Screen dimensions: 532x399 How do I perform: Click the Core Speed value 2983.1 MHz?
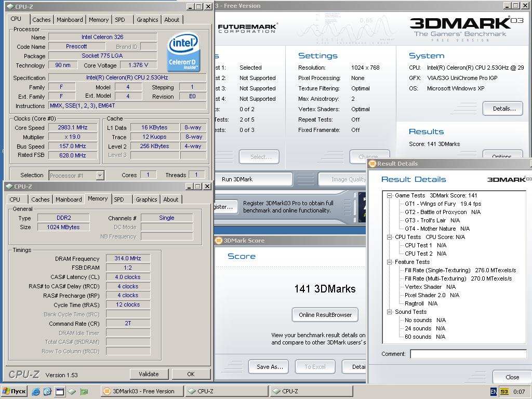point(73,128)
